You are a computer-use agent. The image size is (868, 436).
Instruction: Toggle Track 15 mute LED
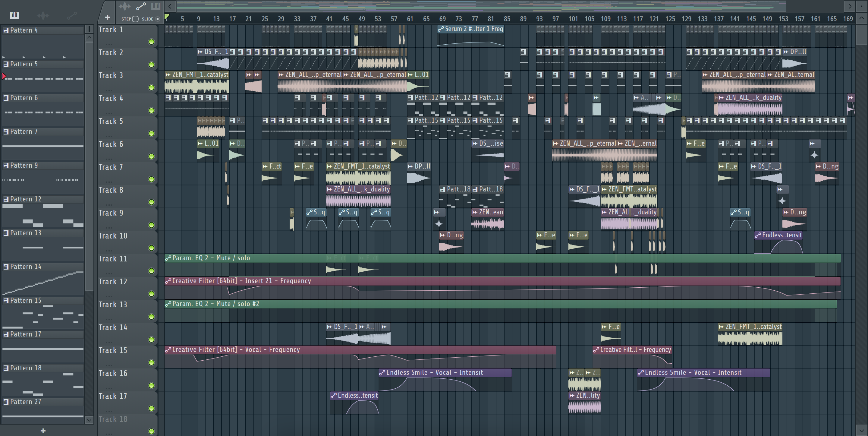click(152, 363)
